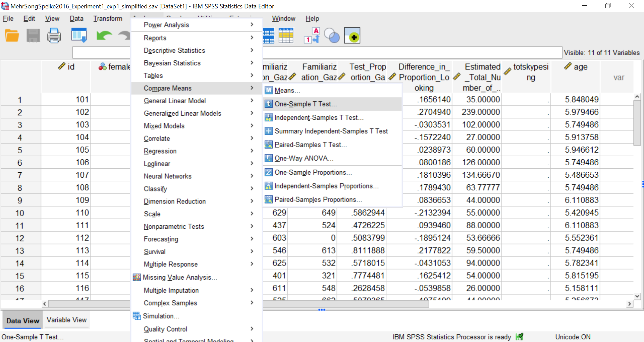The image size is (644, 342).
Task: Click the blue data grid toolbar icon
Action: click(269, 36)
